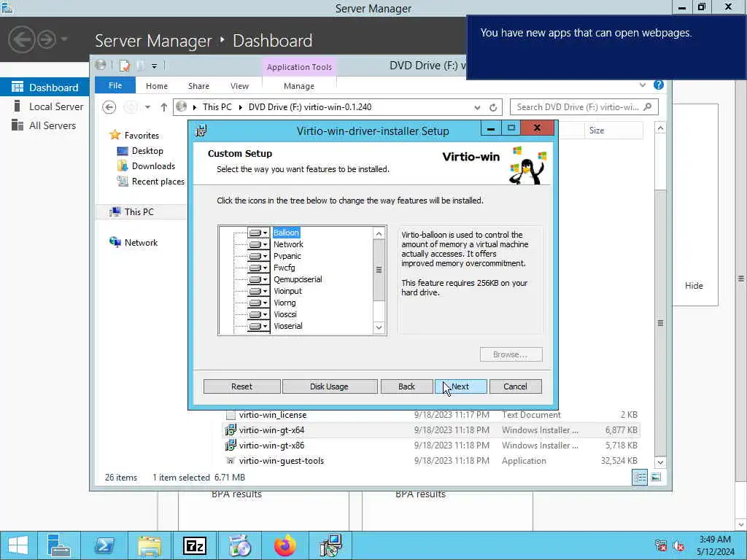
Task: Click Explorer quick access properties icon
Action: (x=125, y=66)
